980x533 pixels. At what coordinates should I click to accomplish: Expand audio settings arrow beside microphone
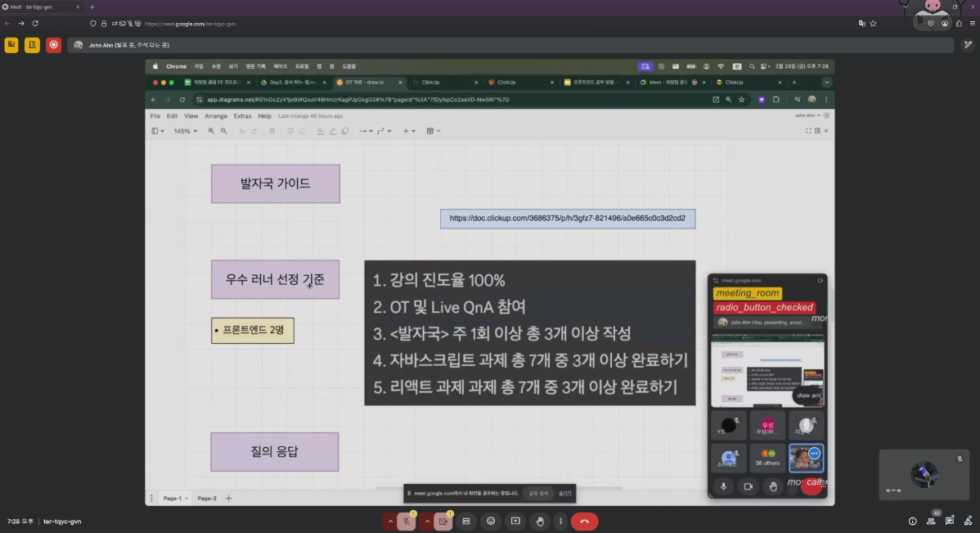click(x=390, y=521)
